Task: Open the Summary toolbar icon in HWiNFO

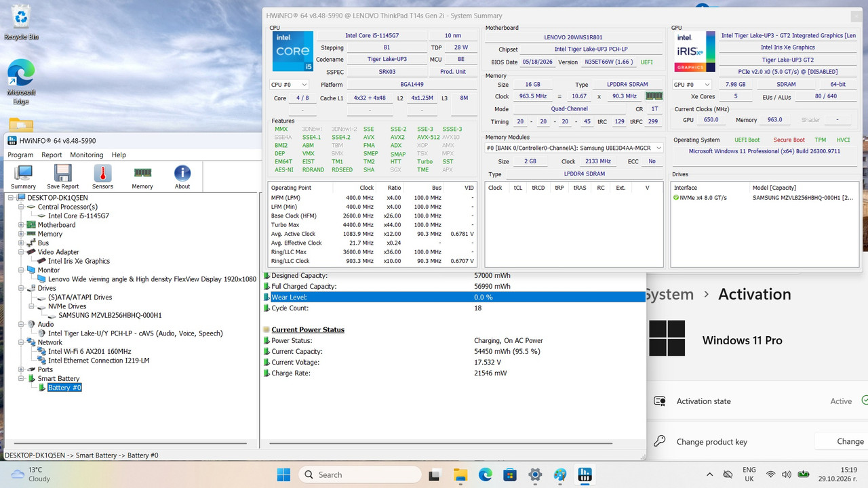Action: [x=23, y=177]
